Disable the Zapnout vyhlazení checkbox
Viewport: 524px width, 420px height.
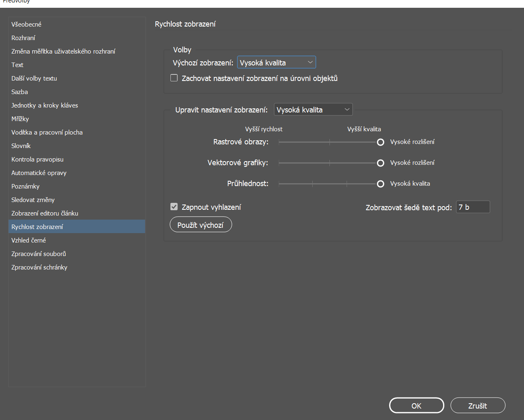pyautogui.click(x=174, y=207)
